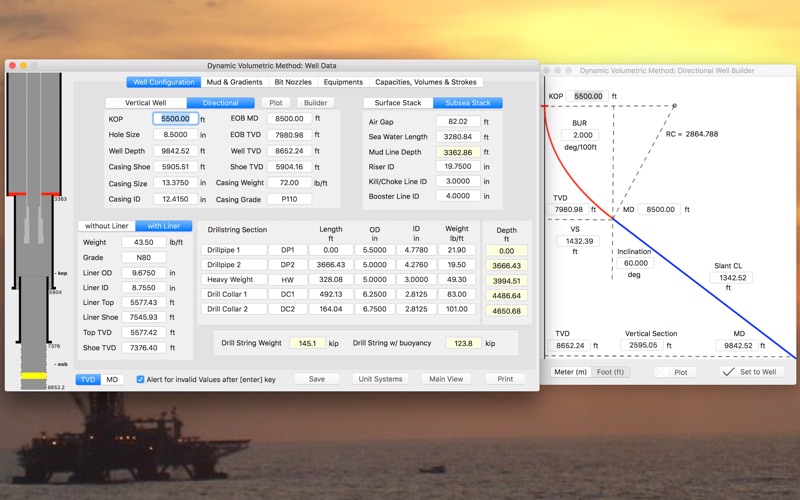
Task: Toggle Alert for invalid Values checkbox
Action: click(x=140, y=380)
